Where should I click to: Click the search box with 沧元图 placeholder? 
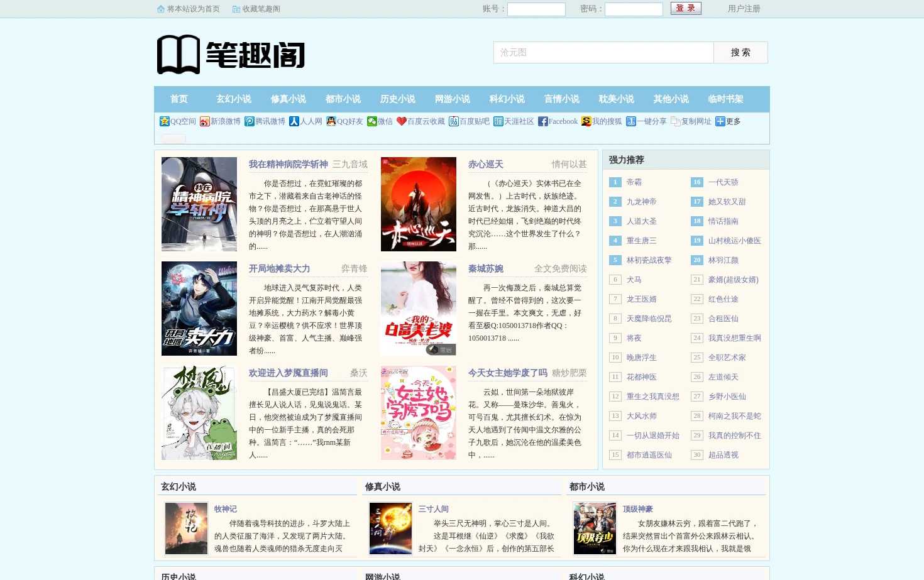click(603, 52)
